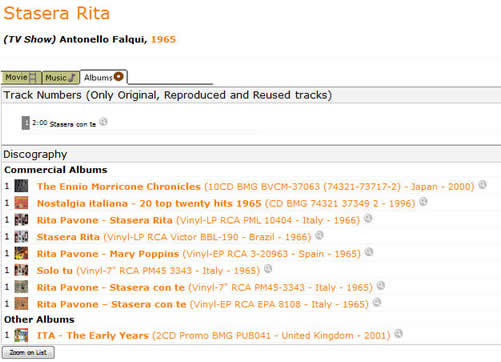Click Solo tu cover thumbnail
501x362 pixels.
pyautogui.click(x=21, y=270)
